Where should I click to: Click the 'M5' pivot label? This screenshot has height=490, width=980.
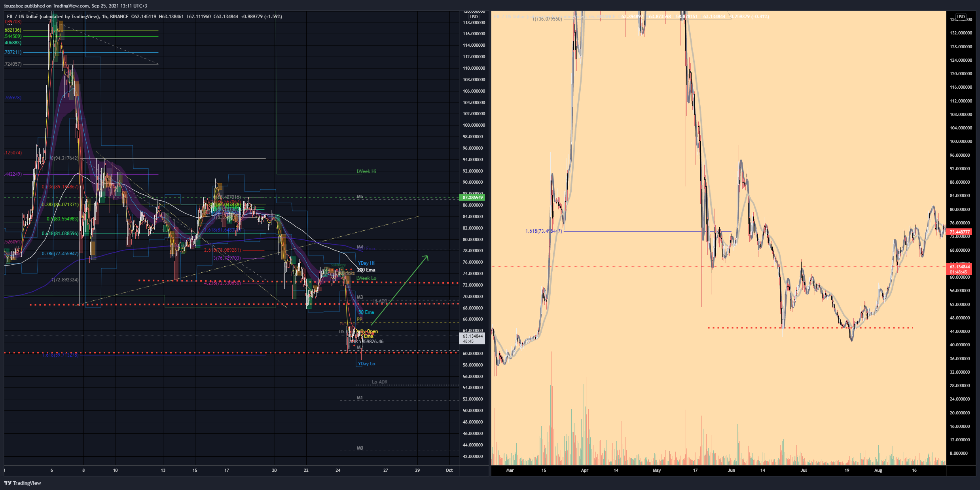[360, 197]
